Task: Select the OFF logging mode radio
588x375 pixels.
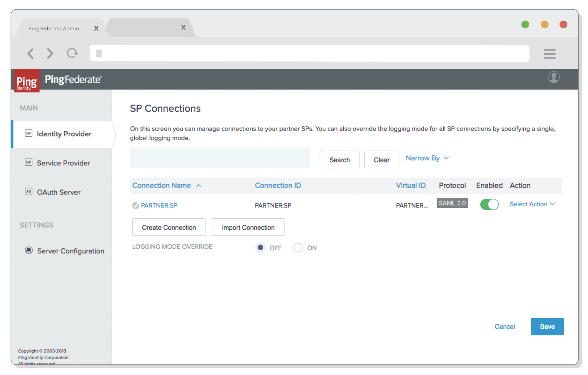Action: (260, 248)
